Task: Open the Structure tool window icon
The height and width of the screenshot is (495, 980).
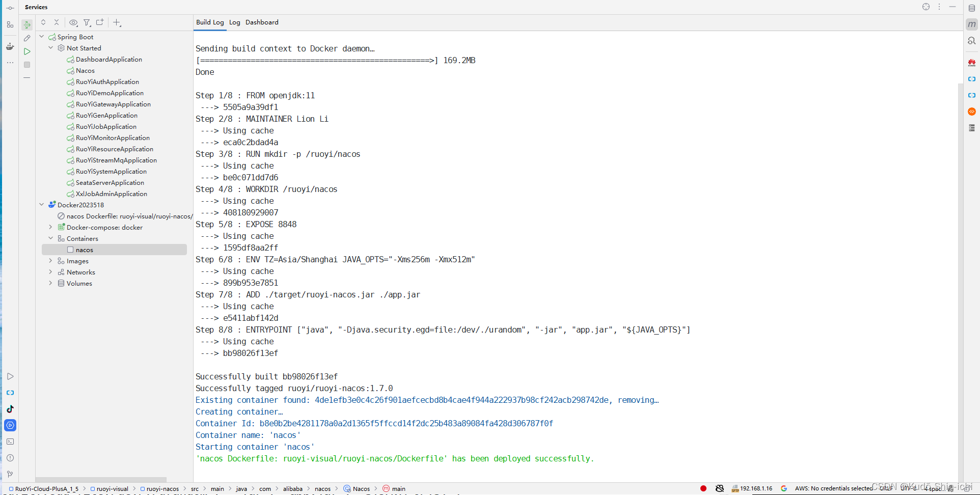Action: tap(10, 24)
